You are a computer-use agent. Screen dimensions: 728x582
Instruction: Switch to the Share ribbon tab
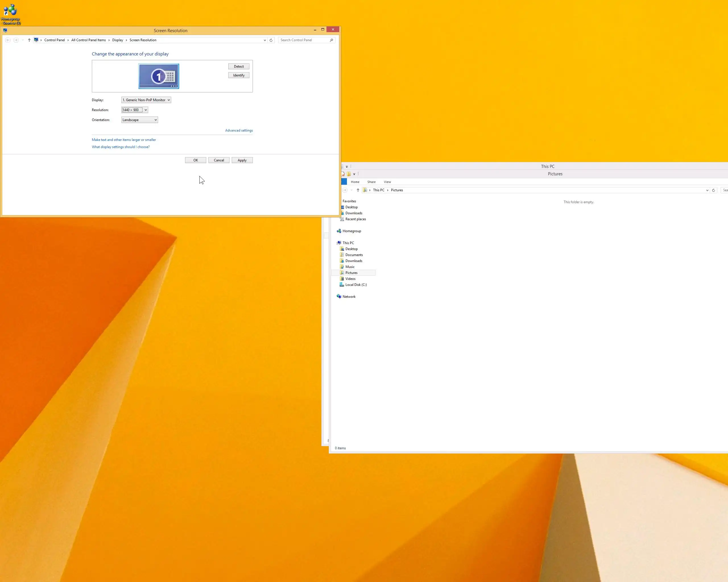coord(371,182)
